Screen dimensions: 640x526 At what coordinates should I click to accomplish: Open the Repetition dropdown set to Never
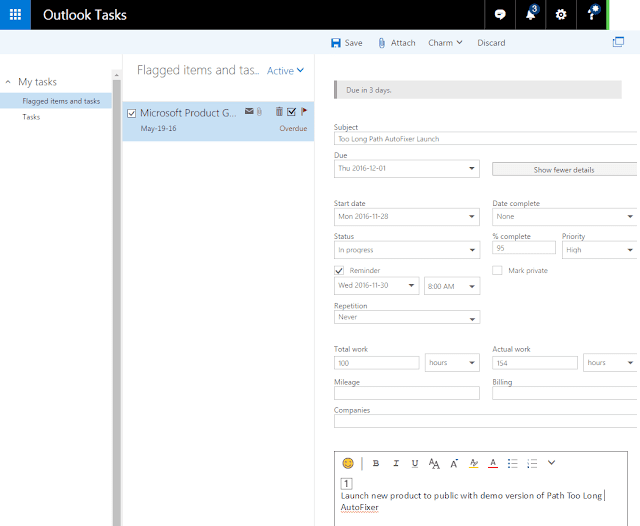click(406, 318)
